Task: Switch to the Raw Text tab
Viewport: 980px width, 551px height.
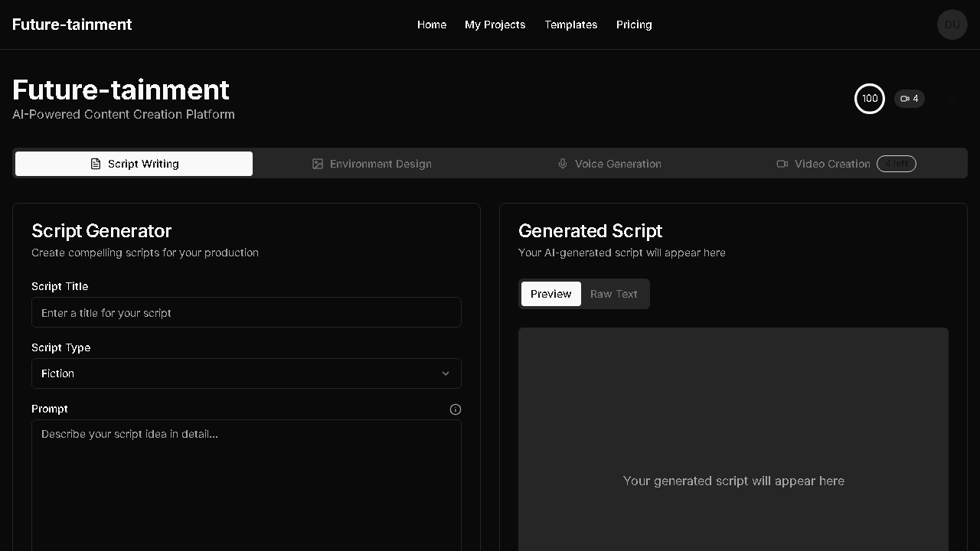Action: point(614,294)
